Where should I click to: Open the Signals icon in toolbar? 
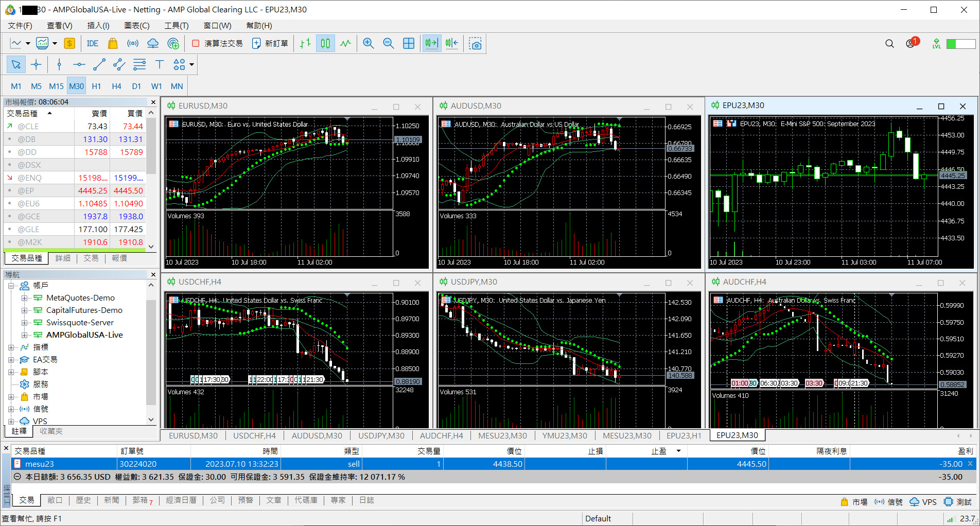coord(133,44)
